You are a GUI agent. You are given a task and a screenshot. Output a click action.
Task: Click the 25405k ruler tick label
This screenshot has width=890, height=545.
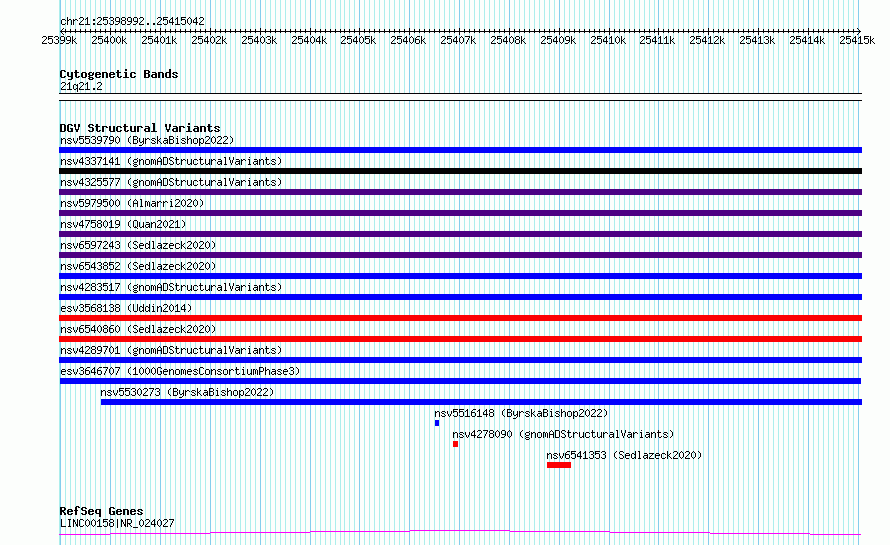[x=358, y=40]
